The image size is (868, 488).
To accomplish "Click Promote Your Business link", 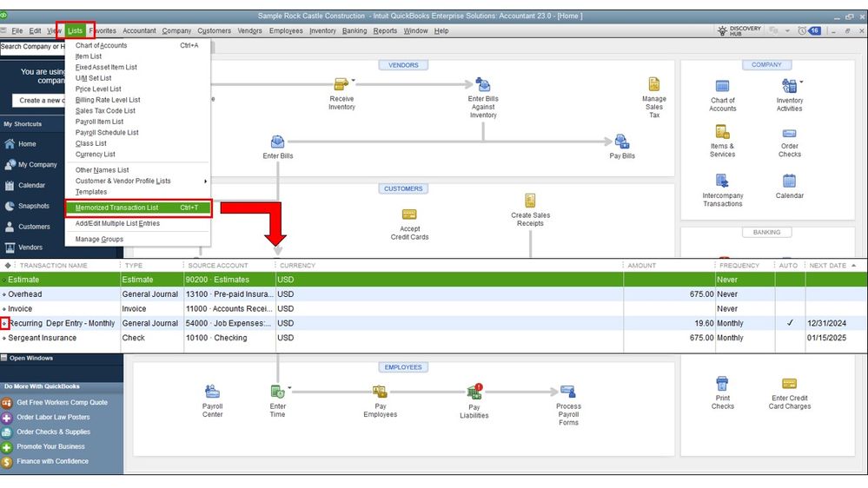I will 50,446.
